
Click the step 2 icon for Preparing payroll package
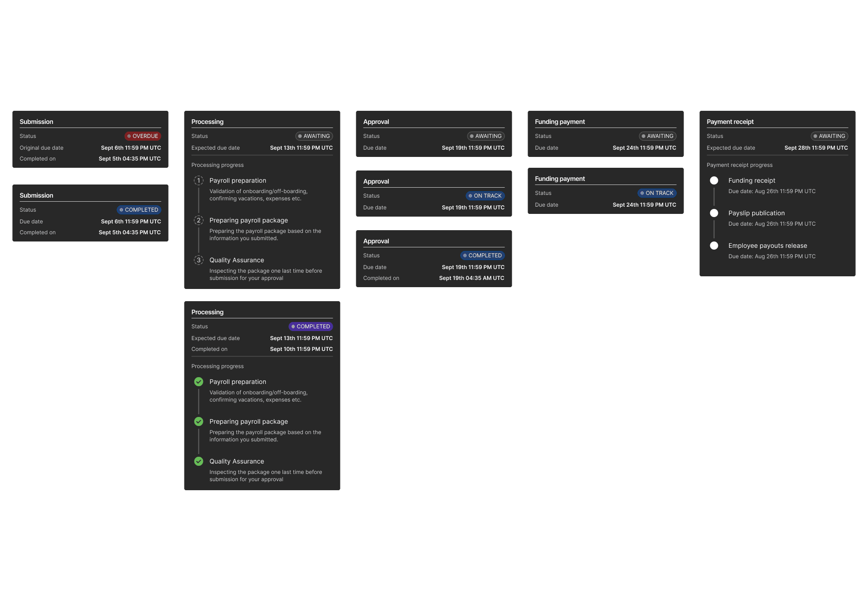(x=199, y=220)
